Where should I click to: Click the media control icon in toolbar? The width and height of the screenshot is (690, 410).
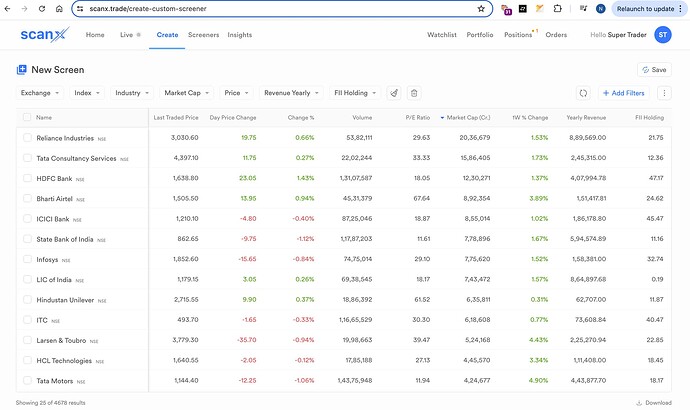pyautogui.click(x=583, y=8)
